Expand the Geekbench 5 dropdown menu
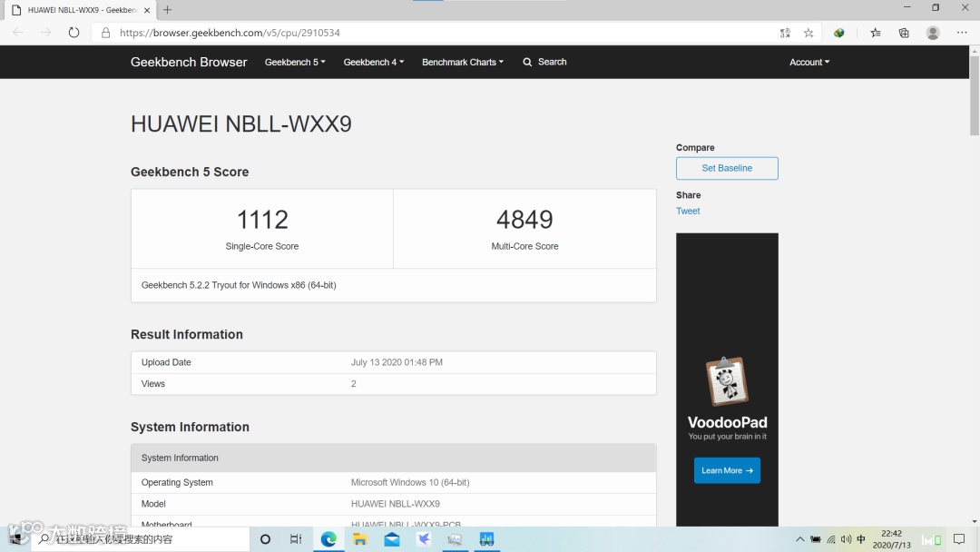This screenshot has height=552, width=980. (295, 62)
